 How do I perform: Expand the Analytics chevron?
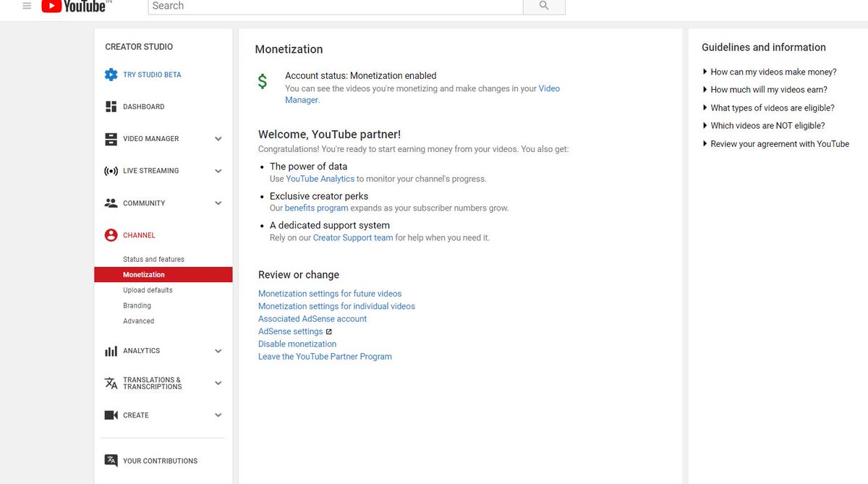pos(218,351)
